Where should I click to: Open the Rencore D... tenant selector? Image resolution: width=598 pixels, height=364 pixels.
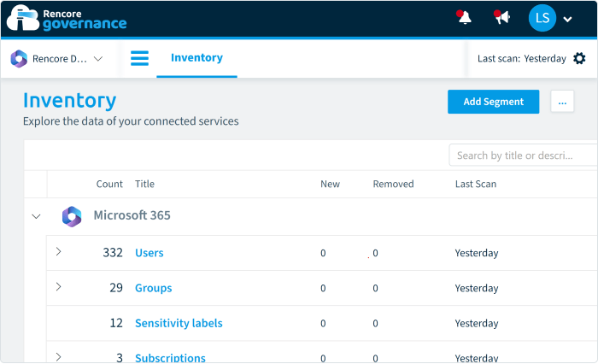57,59
